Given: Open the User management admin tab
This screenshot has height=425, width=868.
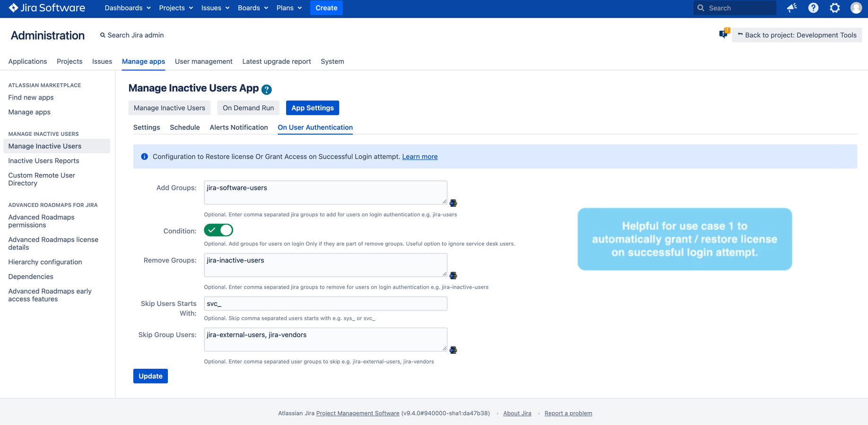Looking at the screenshot, I should pos(204,61).
